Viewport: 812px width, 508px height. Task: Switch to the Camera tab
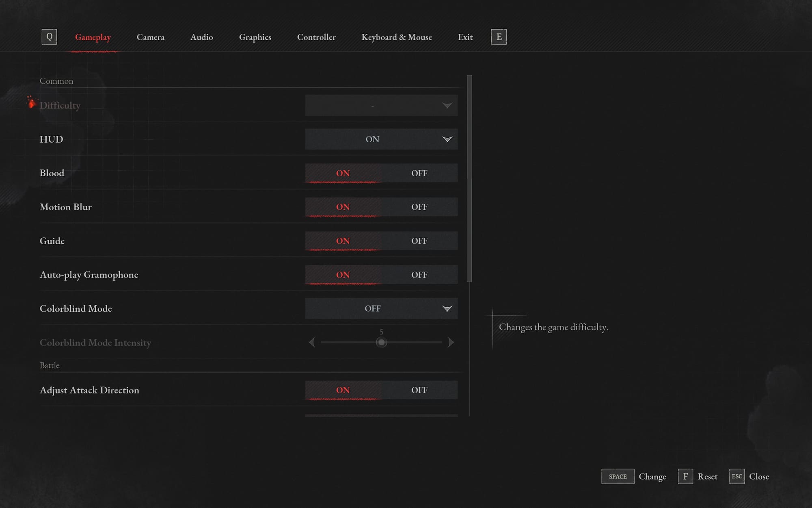150,37
